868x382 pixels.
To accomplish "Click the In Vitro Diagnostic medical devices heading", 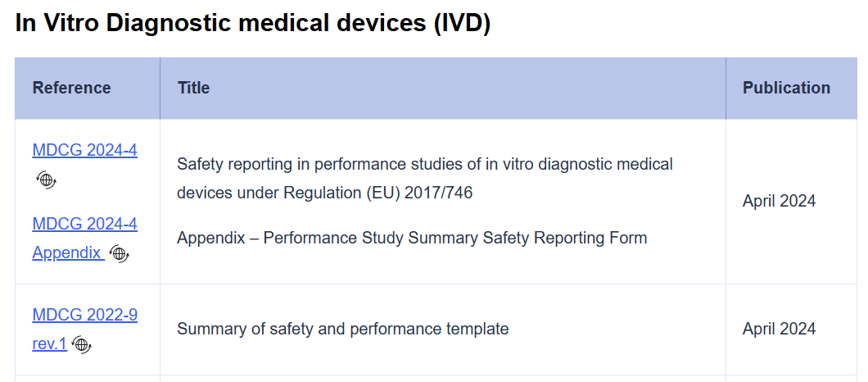I will coord(252,24).
